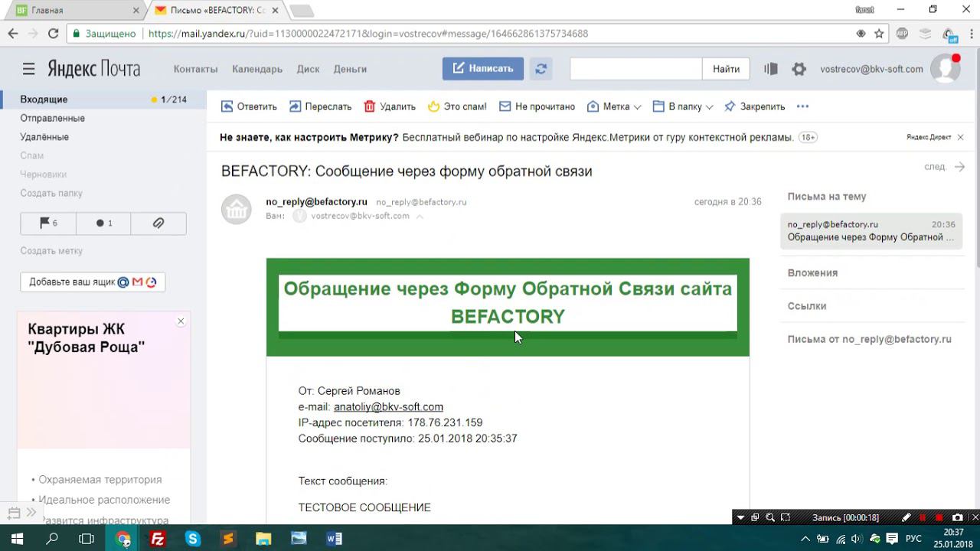The height and width of the screenshot is (551, 980).
Task: Pin the message with Закрепить
Action: pyautogui.click(x=755, y=106)
